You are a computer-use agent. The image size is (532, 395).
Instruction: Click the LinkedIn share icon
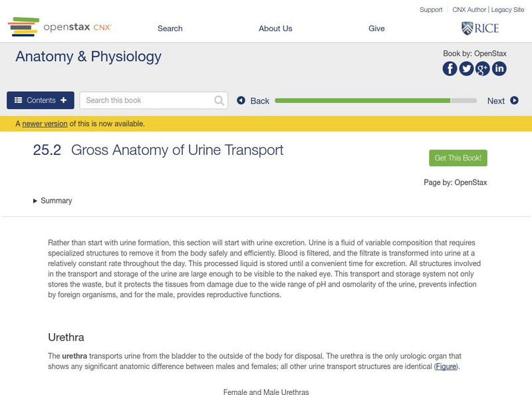[x=499, y=68]
